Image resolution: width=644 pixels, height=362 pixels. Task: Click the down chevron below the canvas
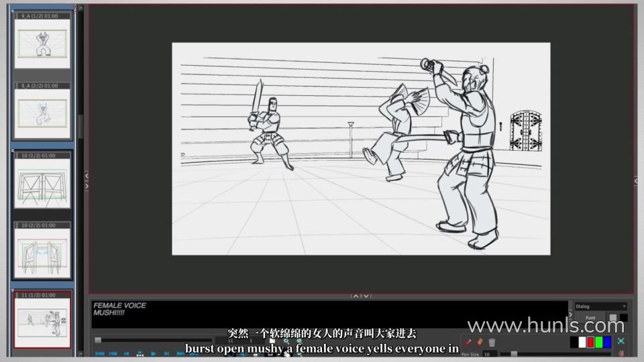tap(366, 296)
